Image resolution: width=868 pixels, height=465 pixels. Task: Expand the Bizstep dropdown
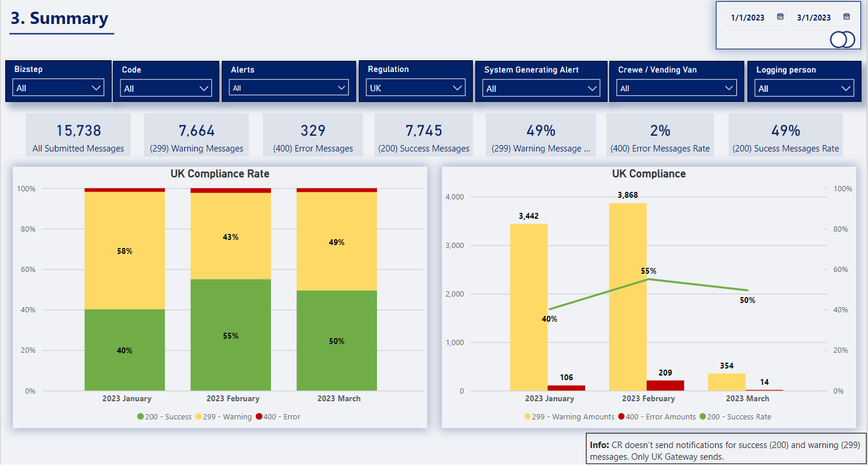click(59, 88)
